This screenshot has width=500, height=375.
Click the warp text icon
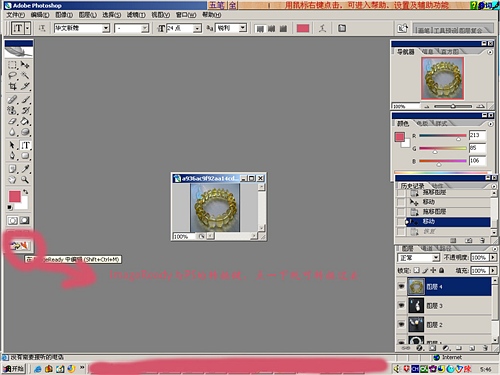(x=322, y=28)
